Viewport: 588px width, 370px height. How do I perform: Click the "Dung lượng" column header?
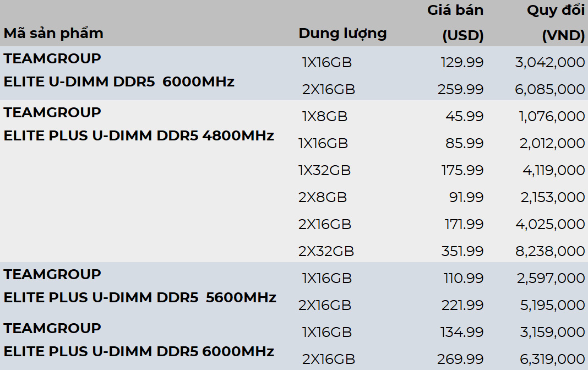tap(342, 33)
